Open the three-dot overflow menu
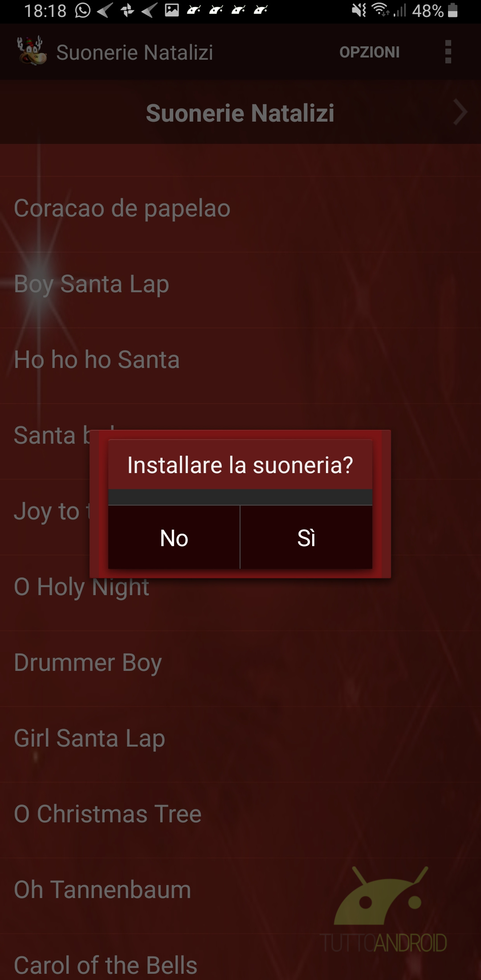The height and width of the screenshot is (980, 481). (448, 52)
